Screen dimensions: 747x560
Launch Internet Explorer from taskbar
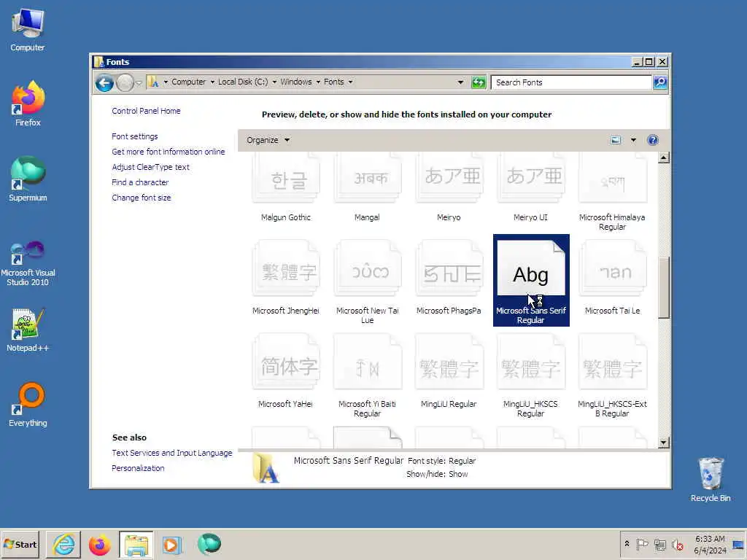tap(63, 545)
